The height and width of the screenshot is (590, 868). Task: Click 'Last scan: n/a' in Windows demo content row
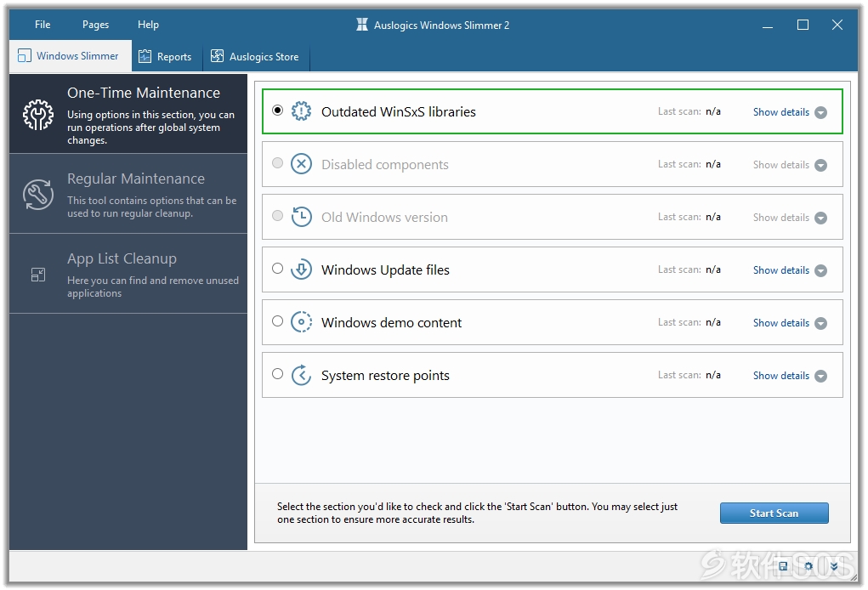pos(689,322)
